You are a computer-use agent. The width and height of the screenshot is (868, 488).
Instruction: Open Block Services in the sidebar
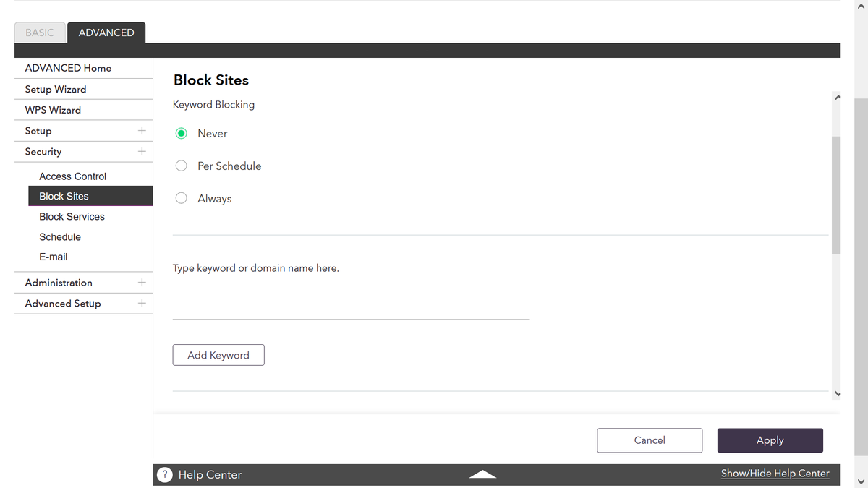point(72,217)
